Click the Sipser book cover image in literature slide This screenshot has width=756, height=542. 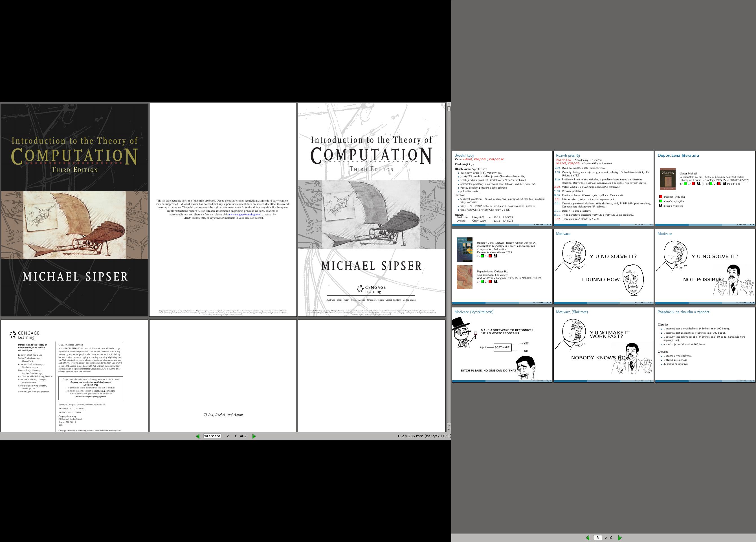pyautogui.click(x=668, y=179)
